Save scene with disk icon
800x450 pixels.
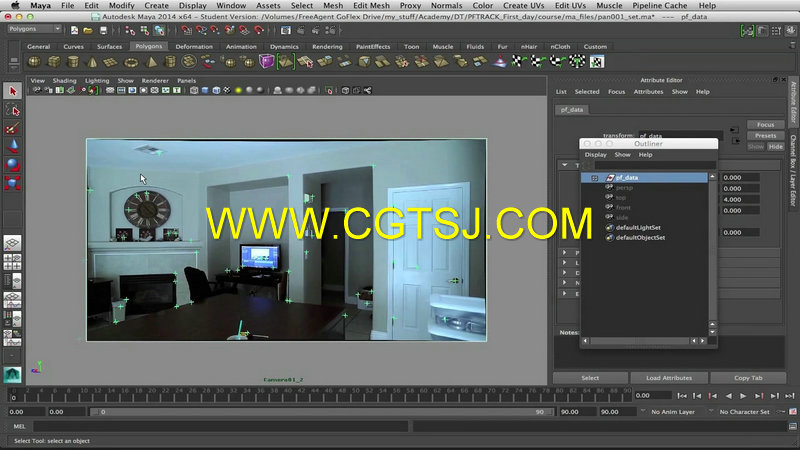tap(104, 31)
